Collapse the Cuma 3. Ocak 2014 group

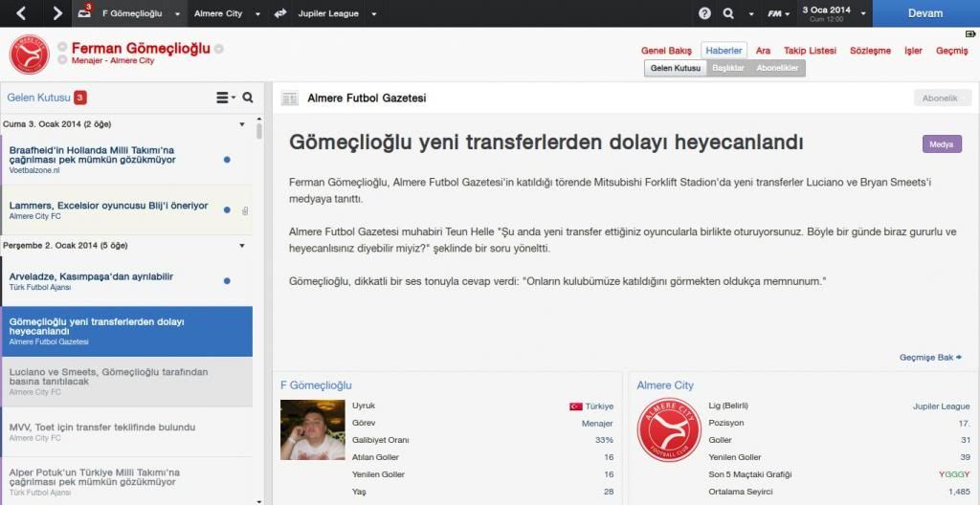point(242,124)
